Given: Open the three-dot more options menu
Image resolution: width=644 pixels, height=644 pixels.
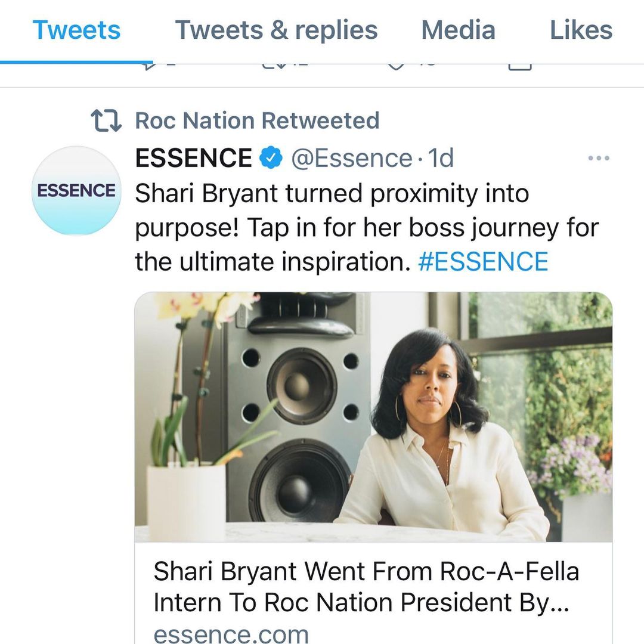Looking at the screenshot, I should [598, 159].
